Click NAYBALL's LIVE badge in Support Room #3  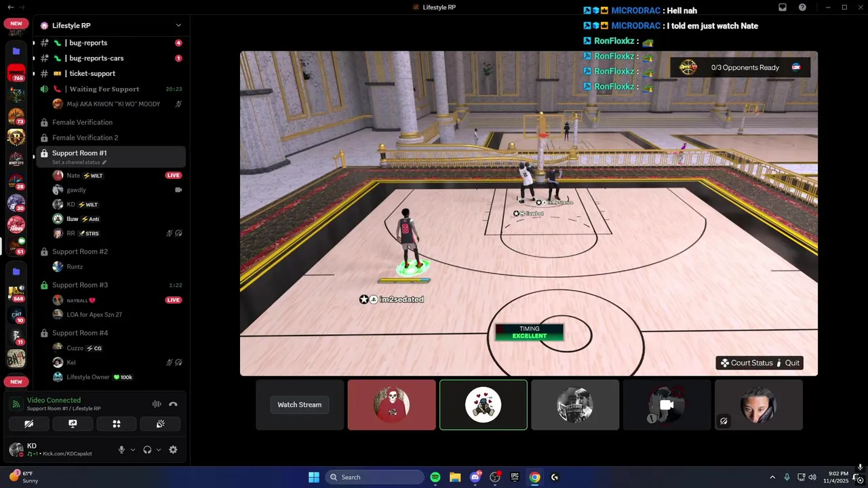coord(174,300)
